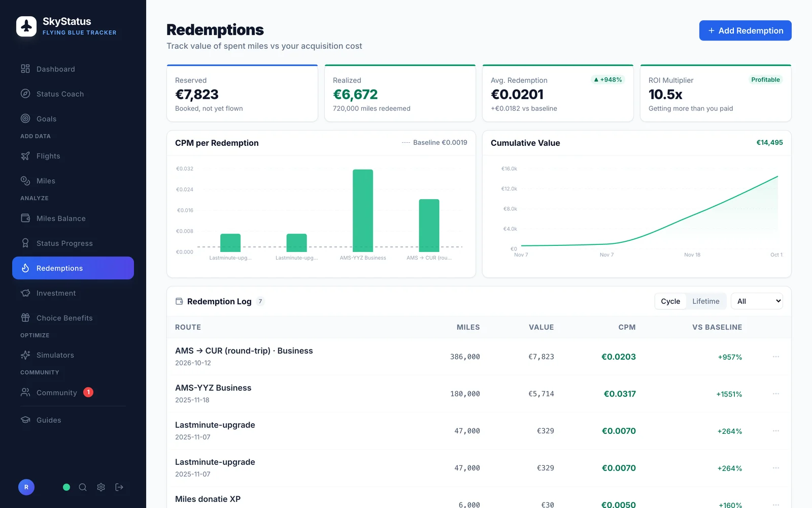Switch log view to Lifetime
This screenshot has width=812, height=508.
(706, 301)
